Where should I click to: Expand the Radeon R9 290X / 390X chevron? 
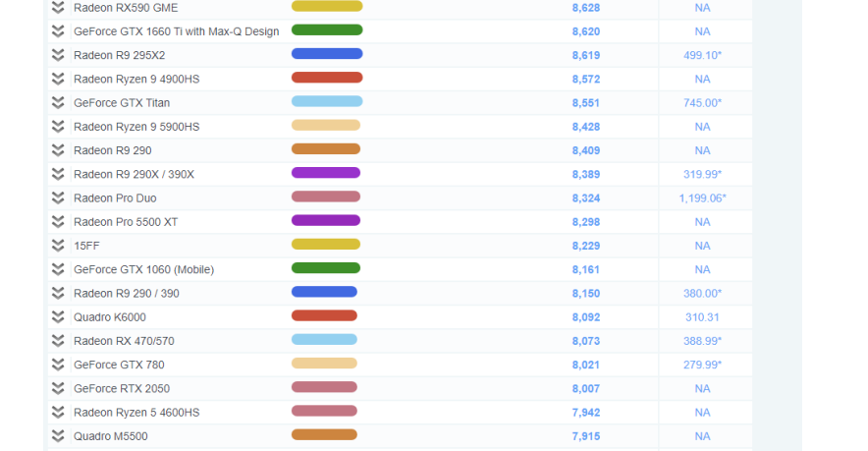click(x=58, y=174)
